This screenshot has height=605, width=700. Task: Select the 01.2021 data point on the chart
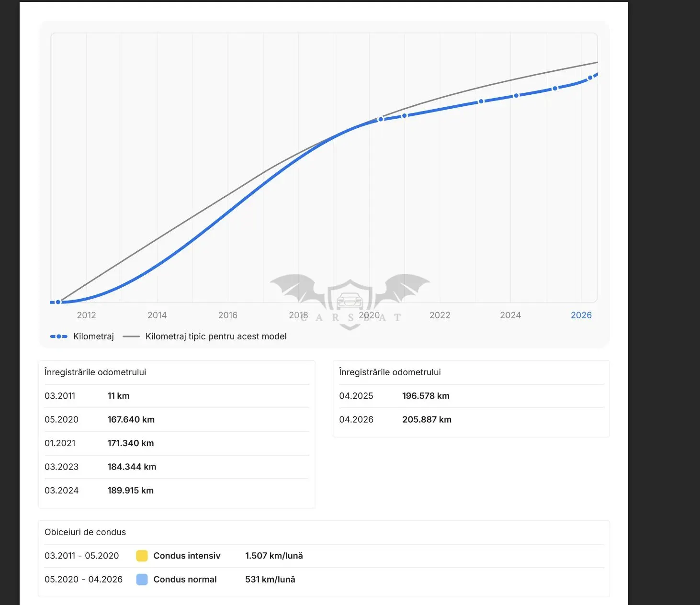coord(404,116)
